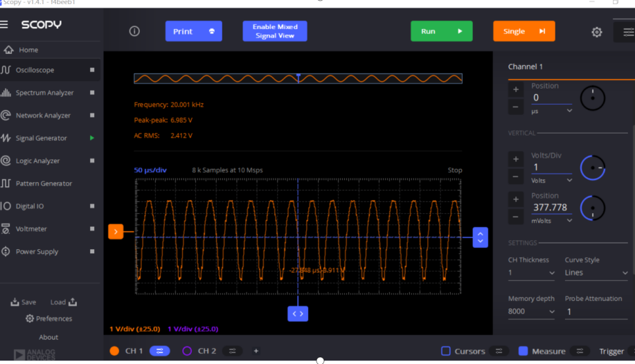Screen dimensions: 635x364
Task: Toggle the Digital IO run/stop square
Action: [92, 206]
